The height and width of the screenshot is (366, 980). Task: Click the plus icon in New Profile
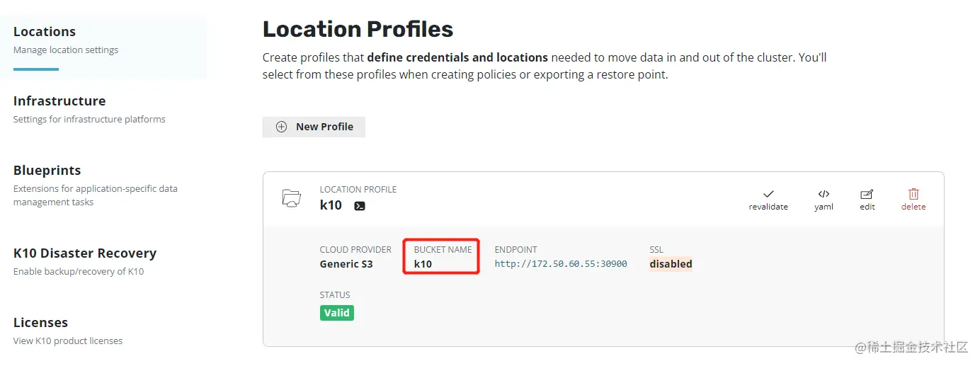click(281, 127)
